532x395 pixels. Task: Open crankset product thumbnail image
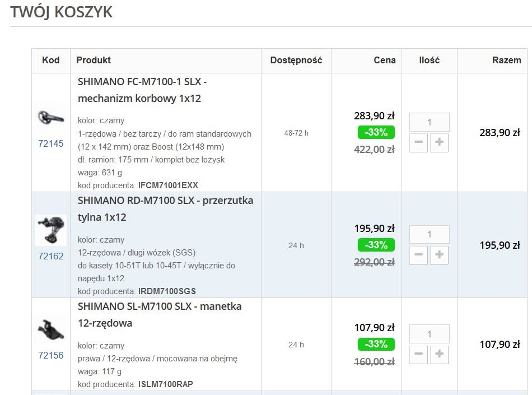[51, 118]
